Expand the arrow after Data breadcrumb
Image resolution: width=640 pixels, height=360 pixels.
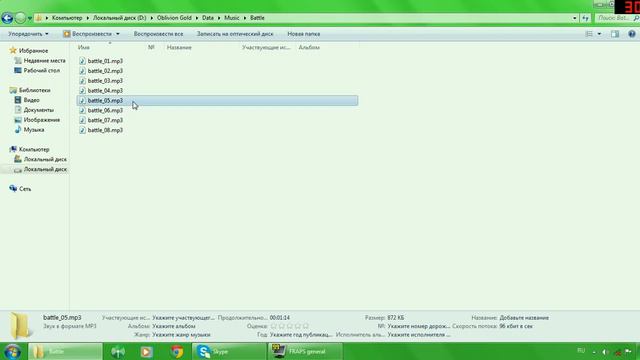(x=219, y=18)
